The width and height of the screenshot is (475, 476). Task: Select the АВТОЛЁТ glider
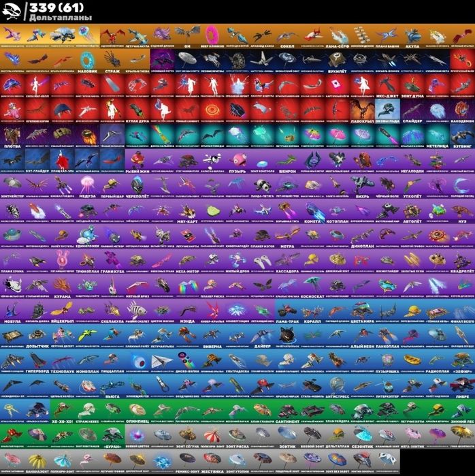pos(412,211)
